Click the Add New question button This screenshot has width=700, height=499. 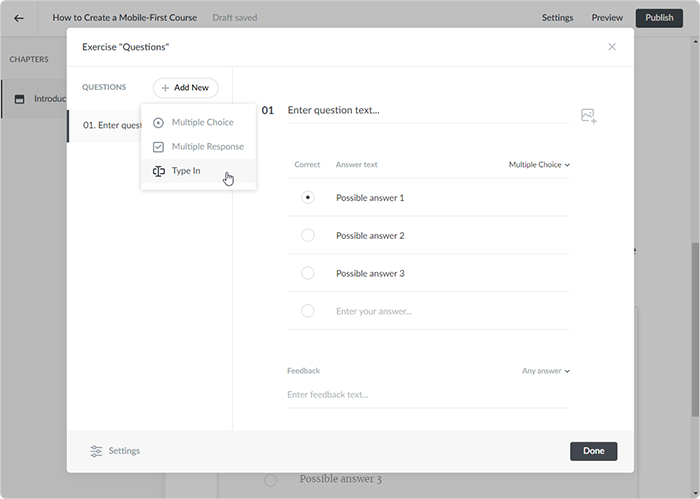(186, 88)
